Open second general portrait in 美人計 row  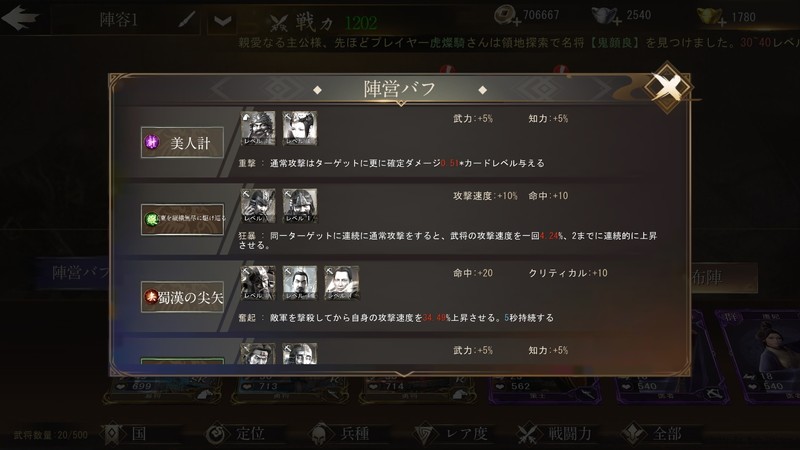click(x=299, y=128)
